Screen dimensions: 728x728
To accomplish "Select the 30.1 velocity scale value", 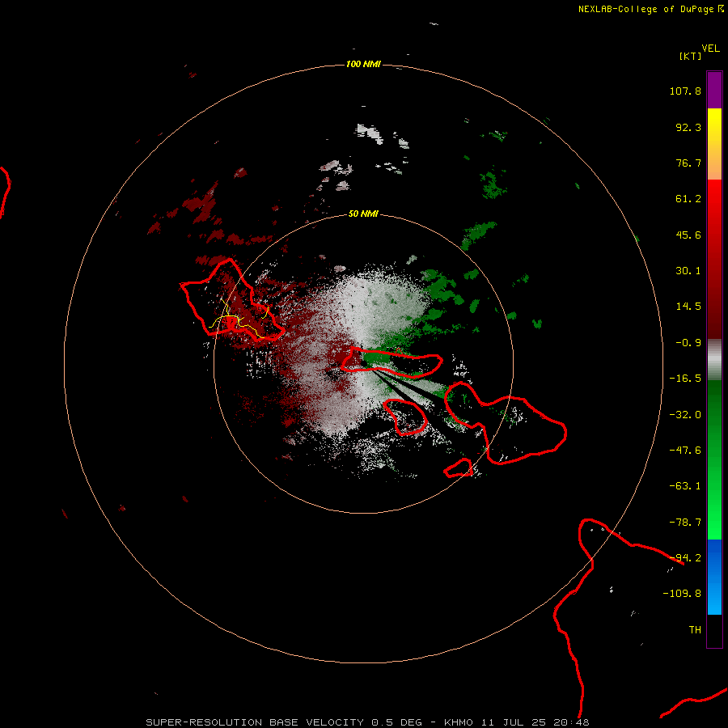I will [x=688, y=271].
